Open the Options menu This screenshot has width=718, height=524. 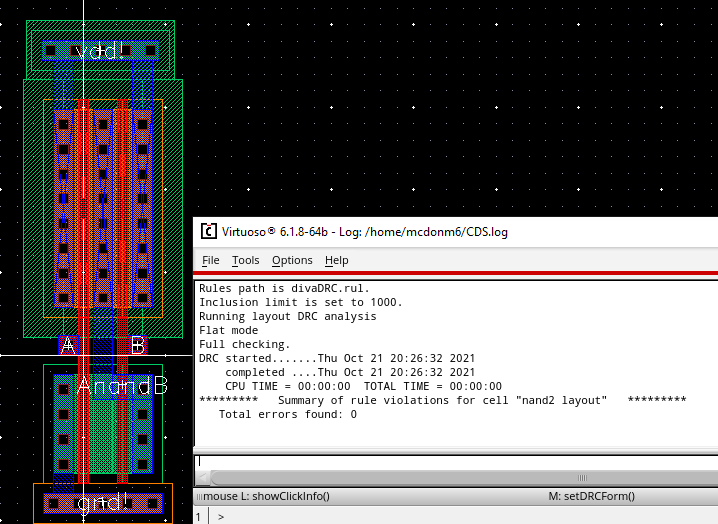[x=292, y=260]
